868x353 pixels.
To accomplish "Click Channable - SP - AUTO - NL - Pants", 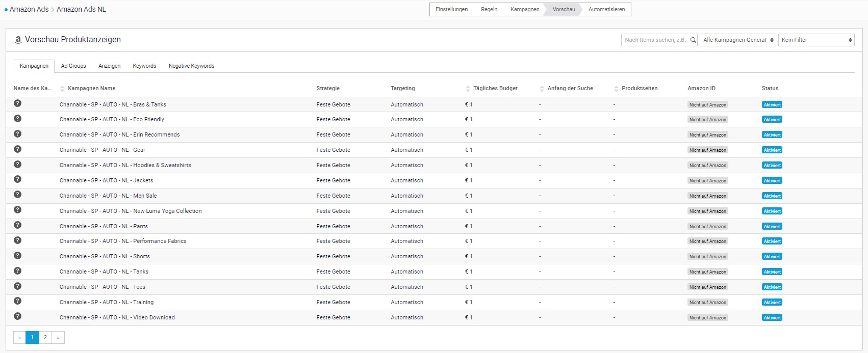I will [x=104, y=226].
